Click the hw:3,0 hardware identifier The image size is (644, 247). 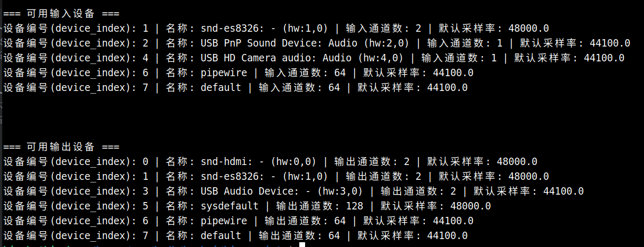coord(345,191)
